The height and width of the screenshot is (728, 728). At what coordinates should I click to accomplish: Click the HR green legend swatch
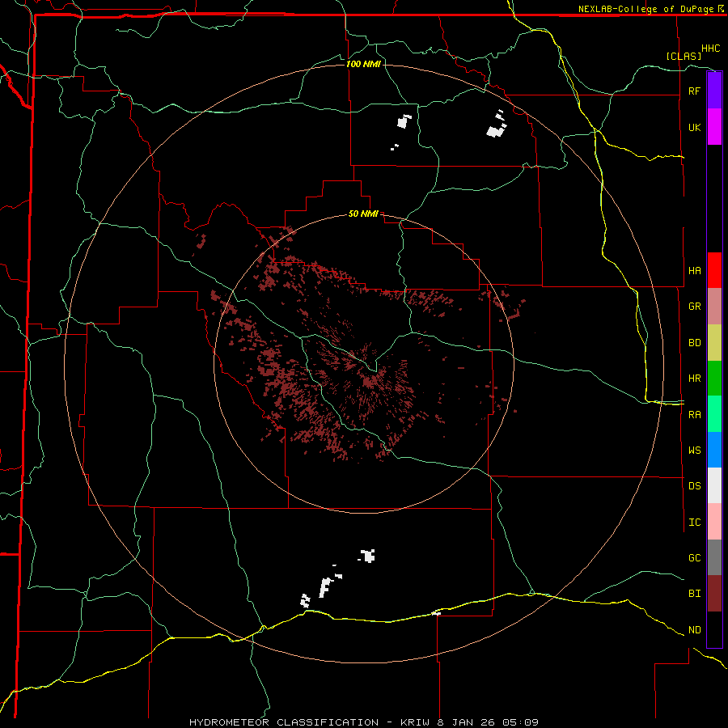pyautogui.click(x=714, y=379)
